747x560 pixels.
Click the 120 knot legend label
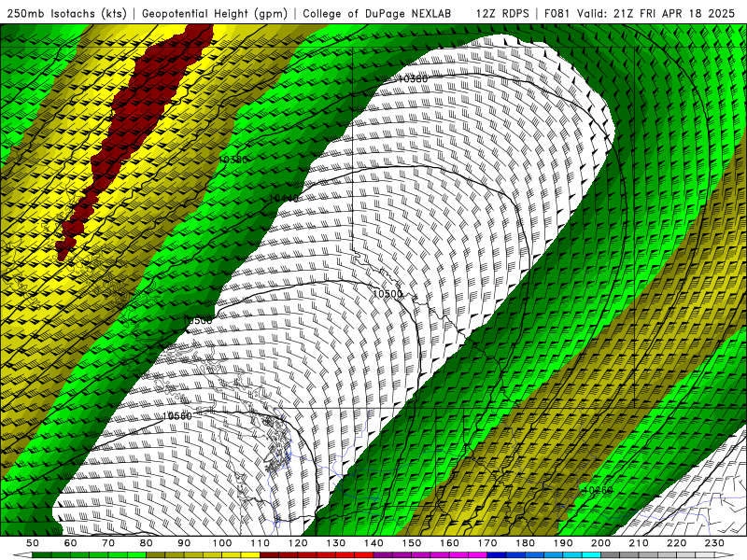click(298, 543)
